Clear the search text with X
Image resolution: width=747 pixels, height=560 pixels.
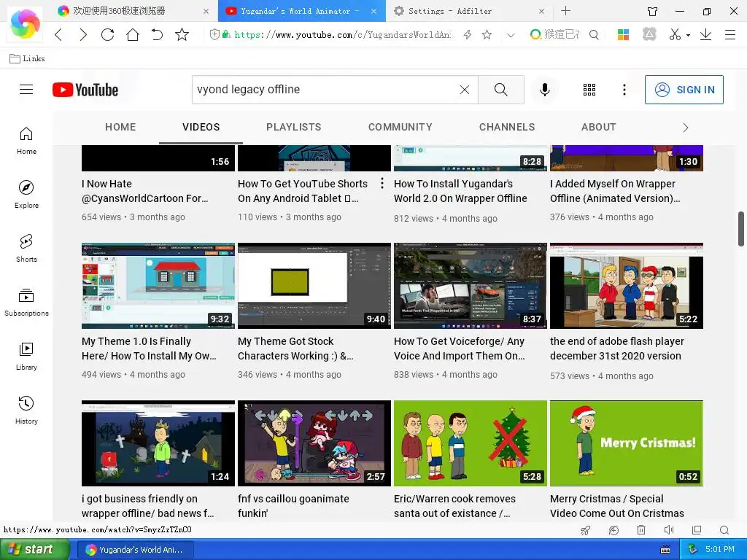point(465,90)
